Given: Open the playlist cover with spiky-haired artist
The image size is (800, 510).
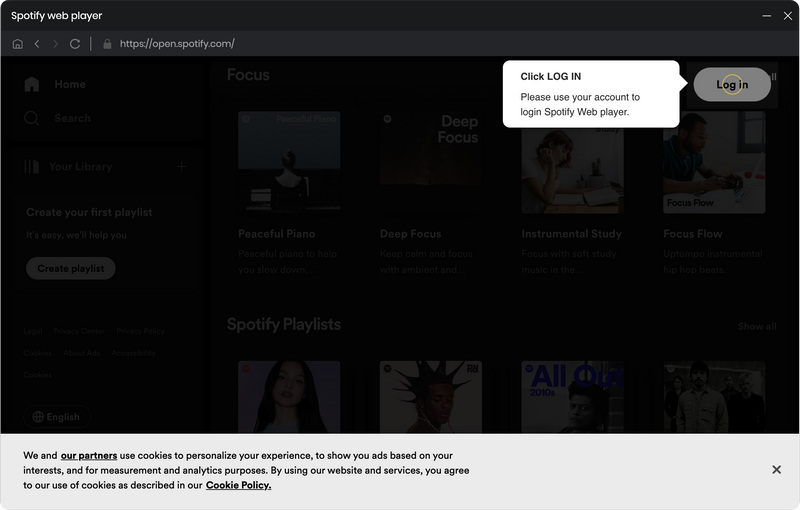Looking at the screenshot, I should tap(431, 397).
